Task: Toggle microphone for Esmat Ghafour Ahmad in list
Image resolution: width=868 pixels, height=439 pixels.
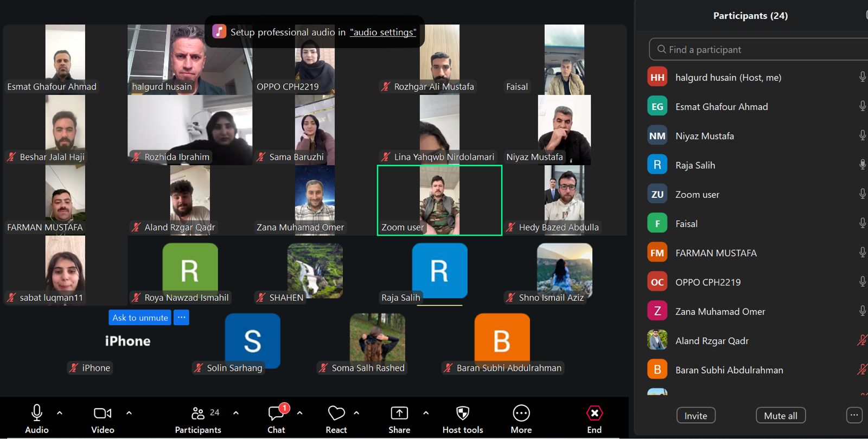Action: click(x=862, y=106)
